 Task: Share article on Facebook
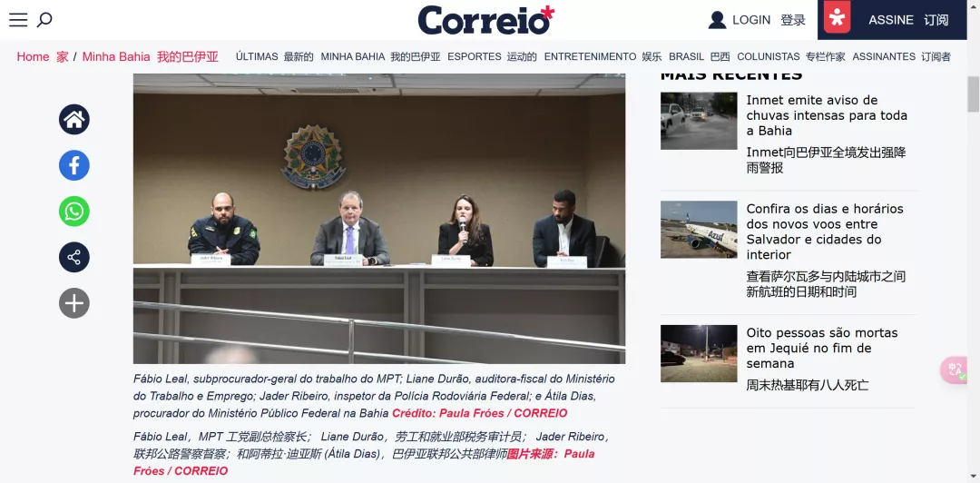[x=74, y=166]
